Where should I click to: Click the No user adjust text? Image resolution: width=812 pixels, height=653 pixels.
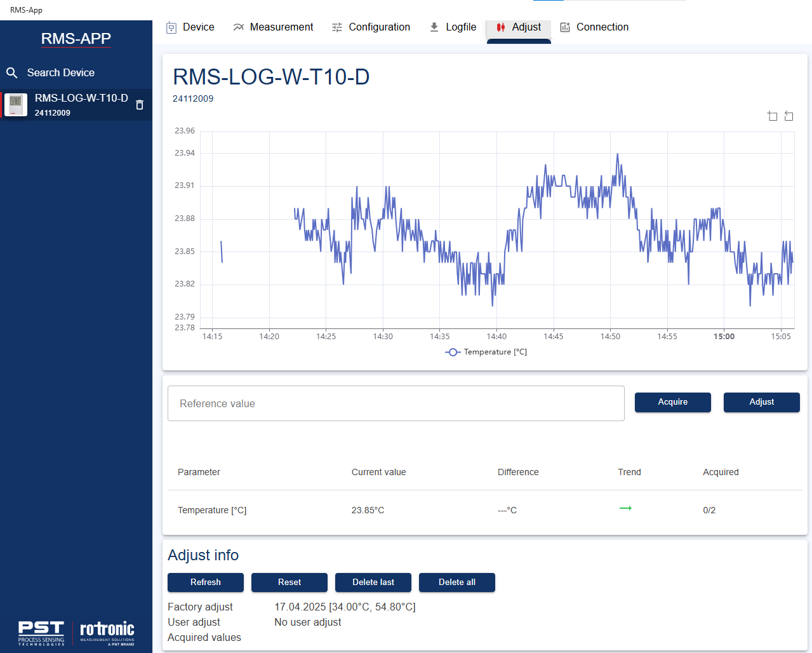click(x=308, y=622)
